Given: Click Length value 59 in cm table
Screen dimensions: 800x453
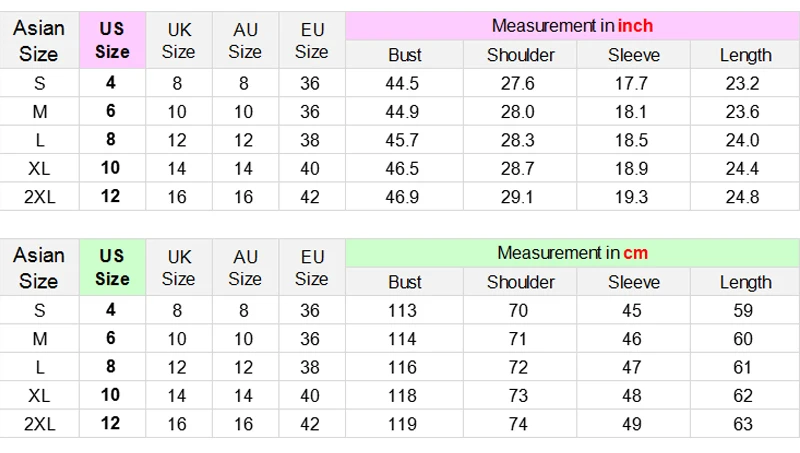Looking at the screenshot, I should point(743,311).
